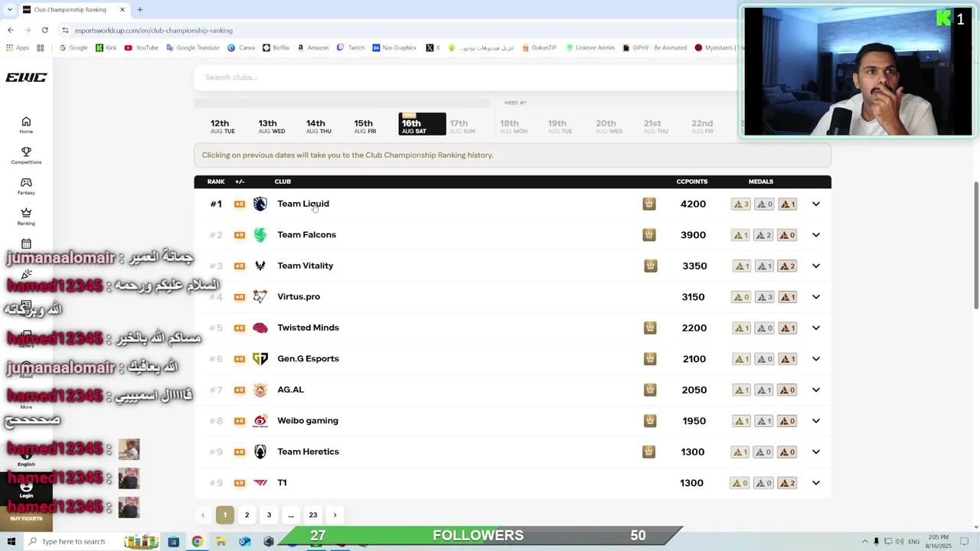The image size is (980, 551).
Task: Open GIPHY Be Animated bookmark
Action: coord(655,47)
